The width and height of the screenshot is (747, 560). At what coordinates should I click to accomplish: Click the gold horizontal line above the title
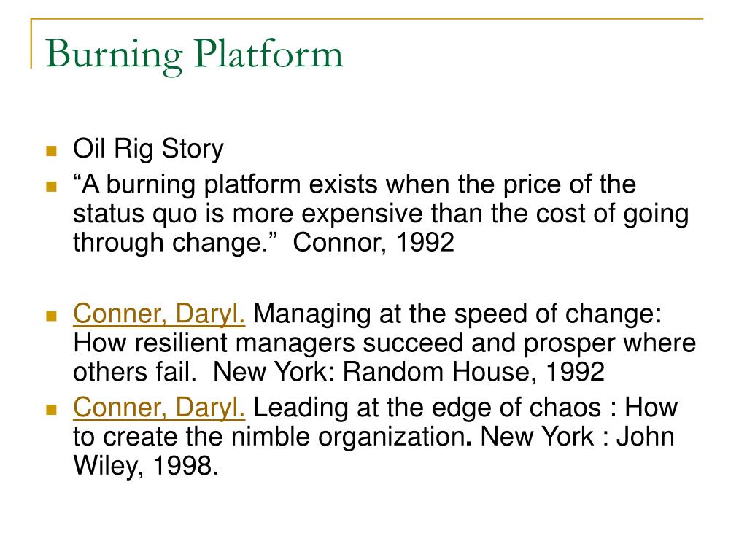(x=367, y=18)
